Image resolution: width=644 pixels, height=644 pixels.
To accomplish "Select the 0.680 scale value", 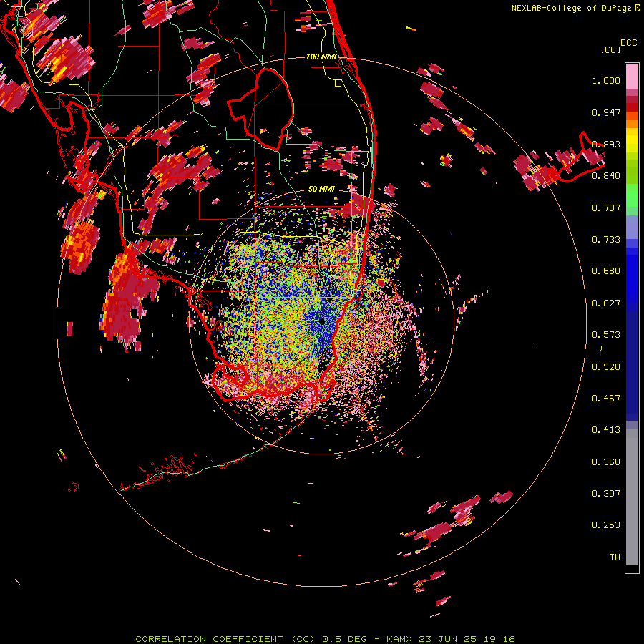I will (606, 271).
